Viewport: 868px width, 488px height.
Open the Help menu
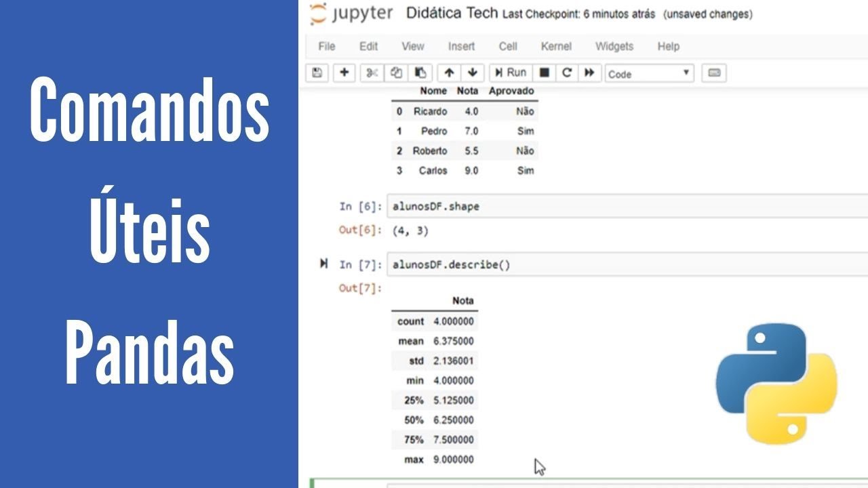668,46
